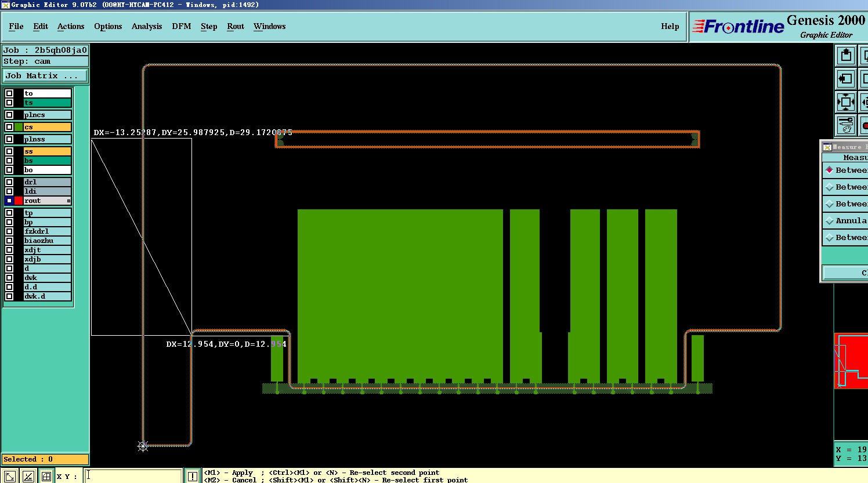Select the plncs layer name

(x=48, y=115)
